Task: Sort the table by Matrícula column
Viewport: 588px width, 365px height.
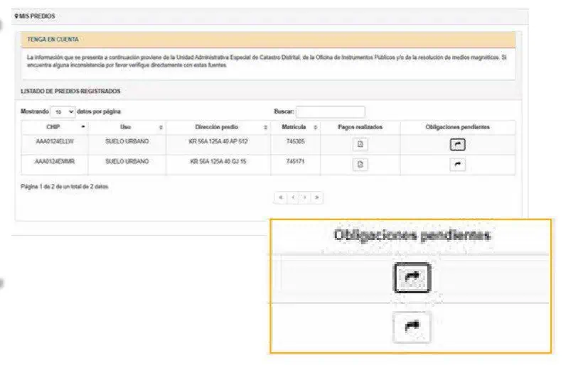Action: 296,127
